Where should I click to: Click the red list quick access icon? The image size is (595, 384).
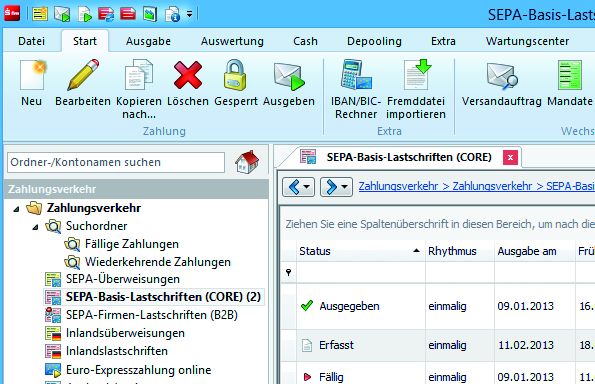[x=128, y=14]
